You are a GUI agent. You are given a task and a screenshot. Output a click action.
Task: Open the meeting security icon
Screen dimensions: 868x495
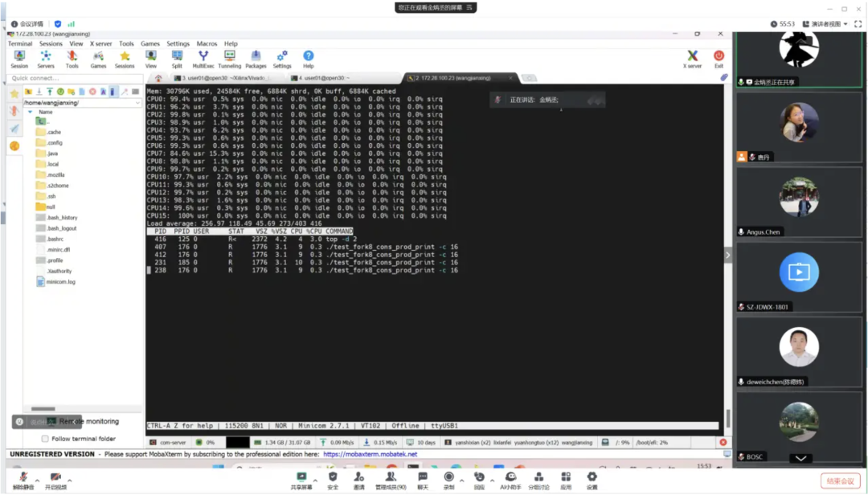[x=333, y=480]
